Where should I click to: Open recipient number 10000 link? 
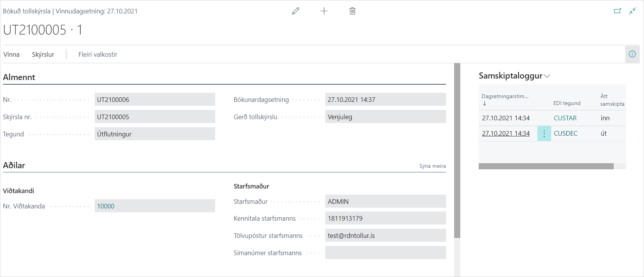click(x=106, y=206)
